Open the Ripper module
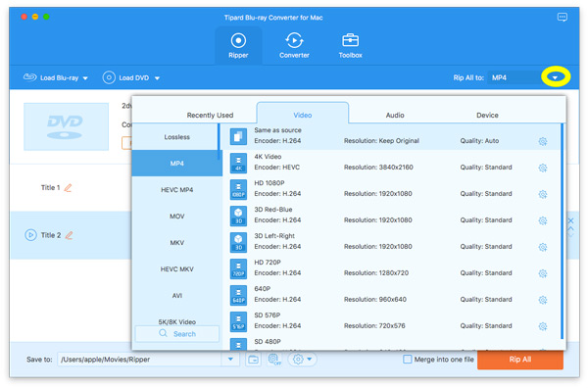The height and width of the screenshot is (388, 588). (x=238, y=46)
